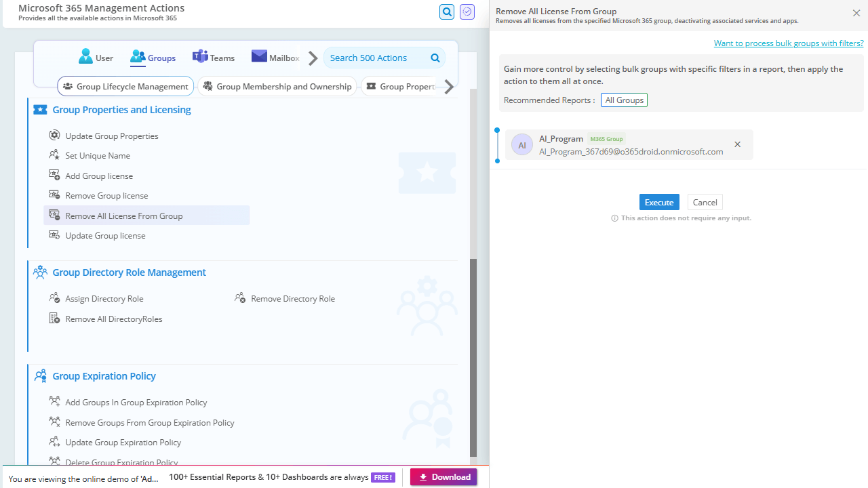Click the Download button in bottom banner
The width and height of the screenshot is (868, 488).
[x=443, y=477]
